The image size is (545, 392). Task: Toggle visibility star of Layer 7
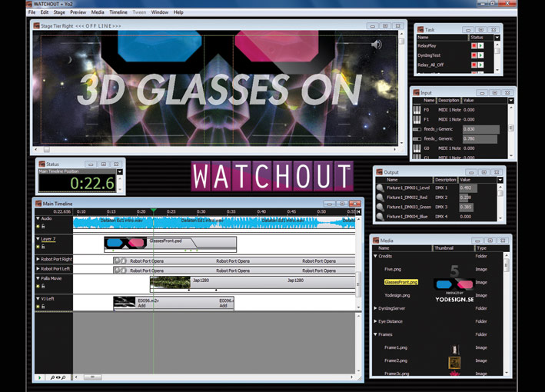(x=38, y=247)
